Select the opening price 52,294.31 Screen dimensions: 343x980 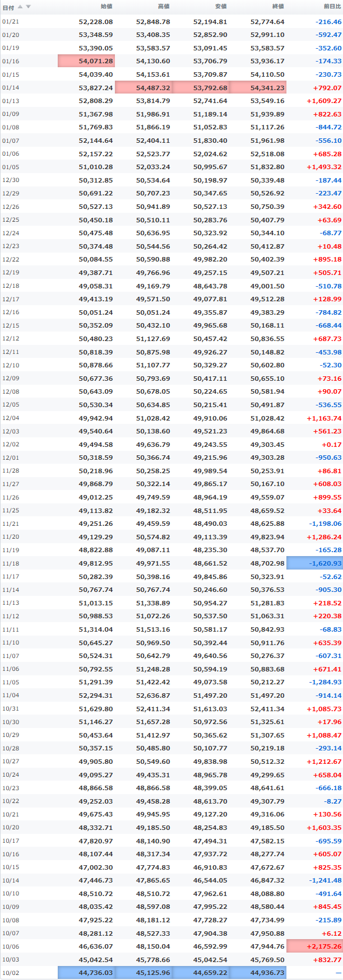96,696
